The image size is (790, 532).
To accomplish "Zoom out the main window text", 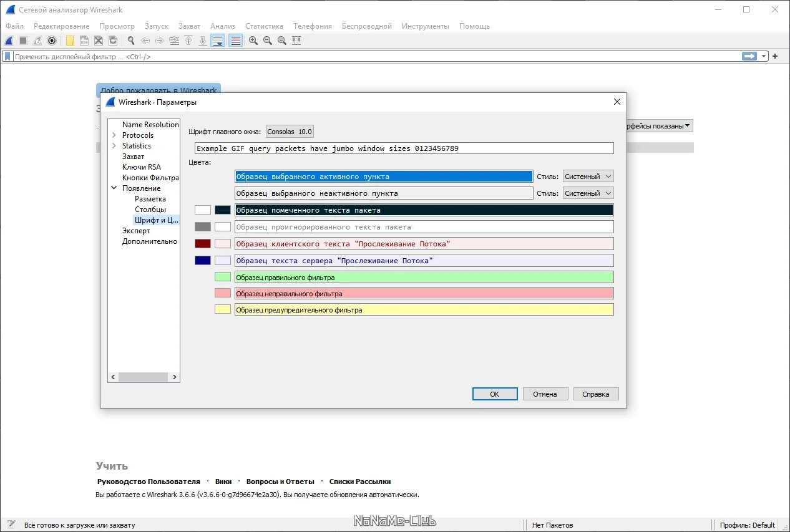I will tap(268, 41).
